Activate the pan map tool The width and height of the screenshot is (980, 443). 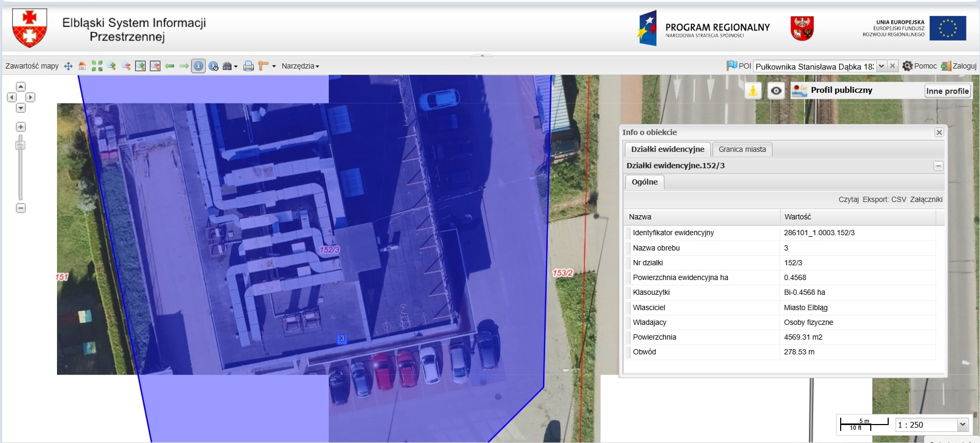point(68,66)
